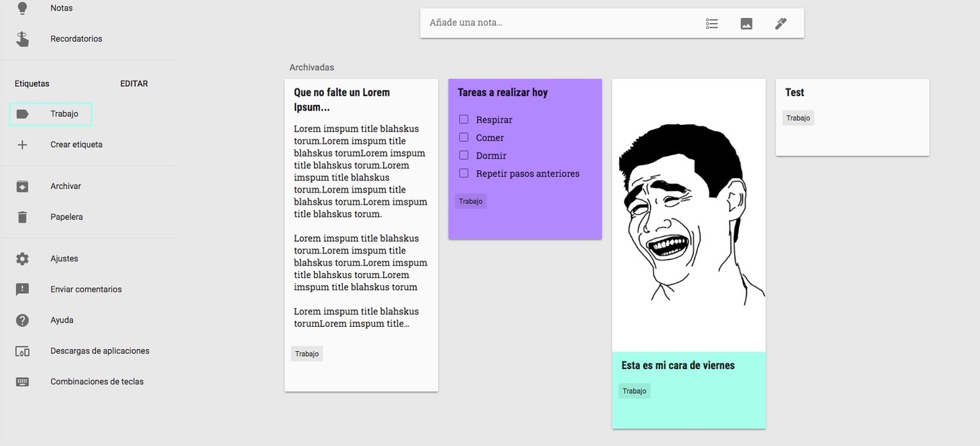Click the 'Respirar' list item text

tap(494, 120)
